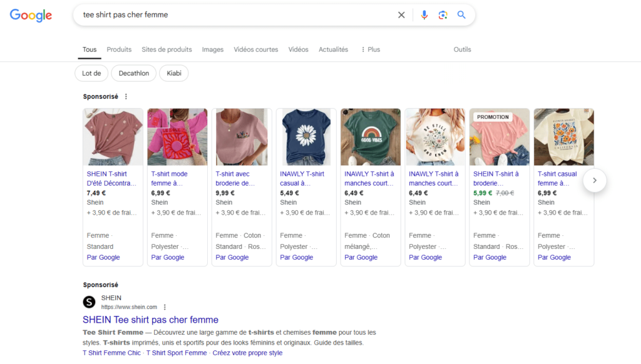Click the https://www.shein.com URL text
This screenshot has width=641, height=364.
pyautogui.click(x=129, y=307)
